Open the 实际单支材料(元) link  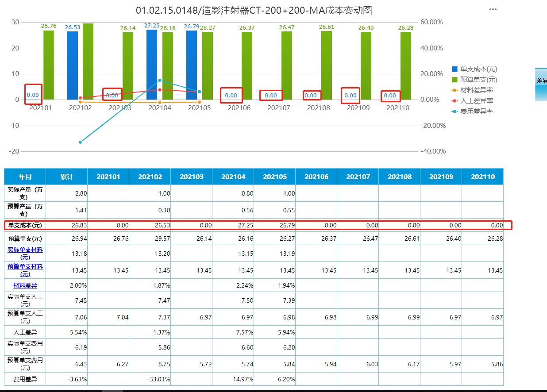pyautogui.click(x=25, y=254)
